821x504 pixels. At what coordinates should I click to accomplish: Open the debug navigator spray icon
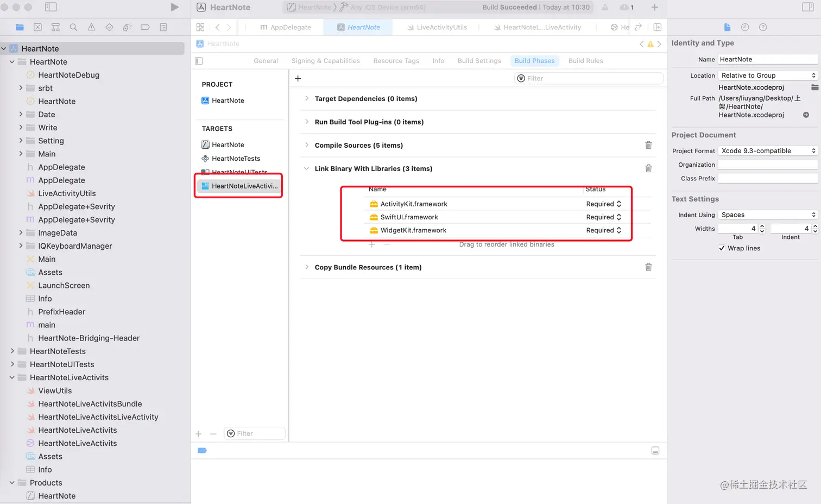pos(127,27)
